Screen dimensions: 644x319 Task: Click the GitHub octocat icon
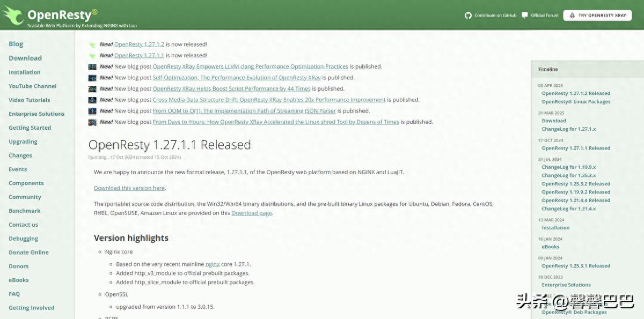tap(468, 16)
